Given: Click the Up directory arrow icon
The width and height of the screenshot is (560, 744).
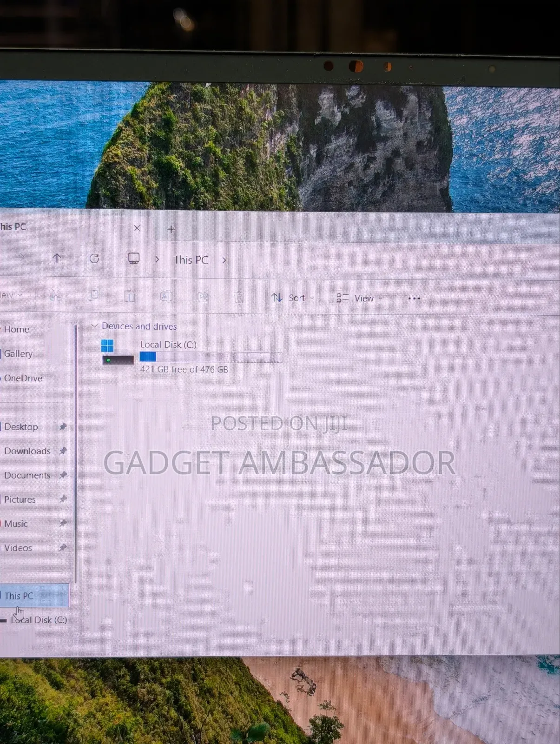Looking at the screenshot, I should 57,258.
